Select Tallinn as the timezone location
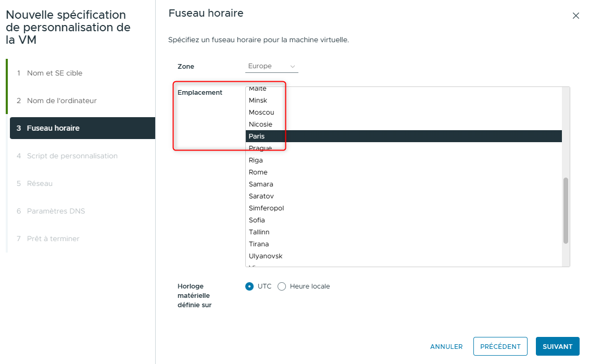The width and height of the screenshot is (589, 364). pos(259,232)
